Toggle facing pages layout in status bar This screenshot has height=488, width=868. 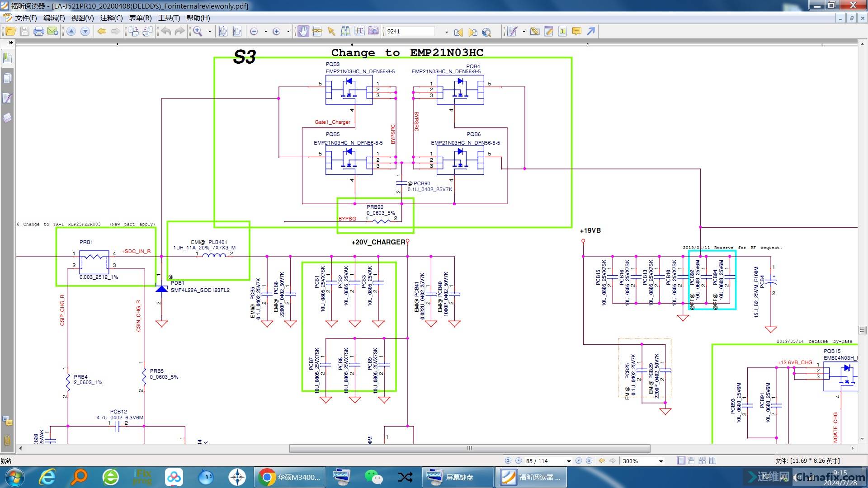pos(712,461)
